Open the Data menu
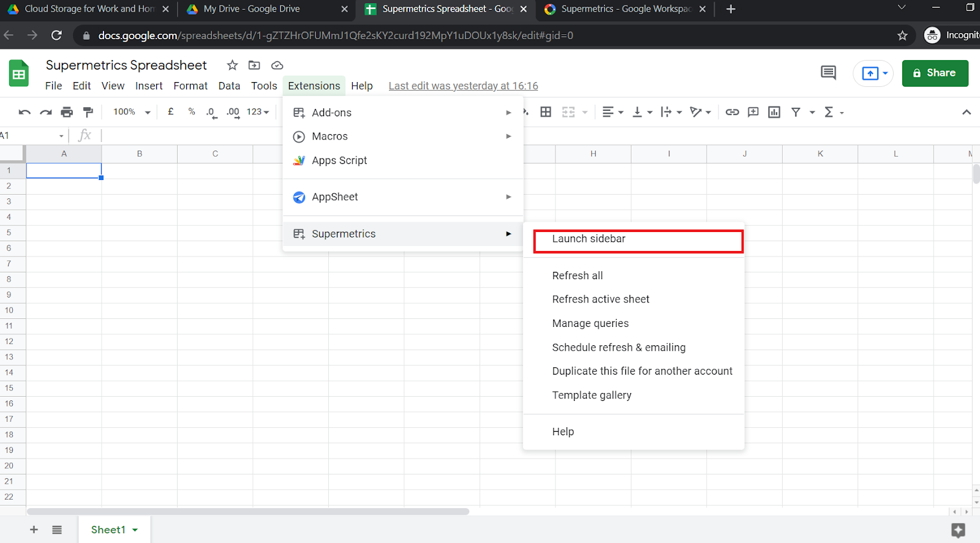980x543 pixels. (x=229, y=86)
